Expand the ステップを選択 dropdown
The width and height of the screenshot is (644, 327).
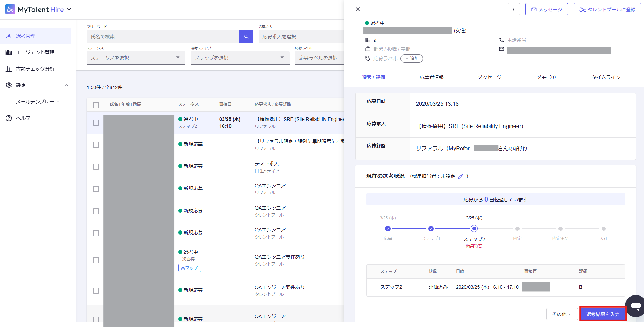click(240, 58)
